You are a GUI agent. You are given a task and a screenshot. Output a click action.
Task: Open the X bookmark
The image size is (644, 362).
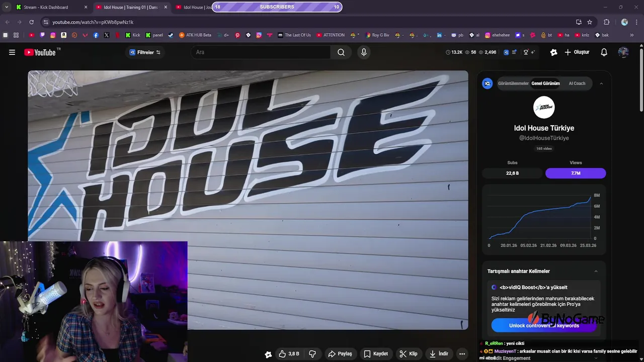(107, 35)
